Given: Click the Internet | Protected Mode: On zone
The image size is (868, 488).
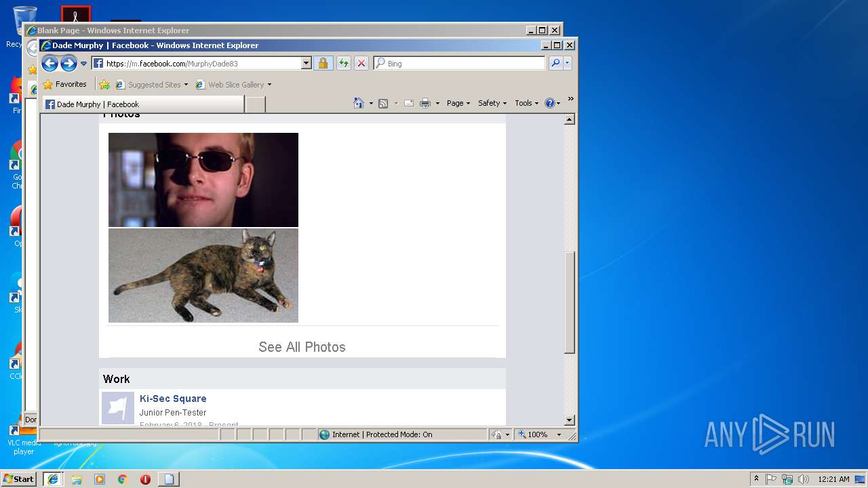Looking at the screenshot, I should pyautogui.click(x=402, y=434).
